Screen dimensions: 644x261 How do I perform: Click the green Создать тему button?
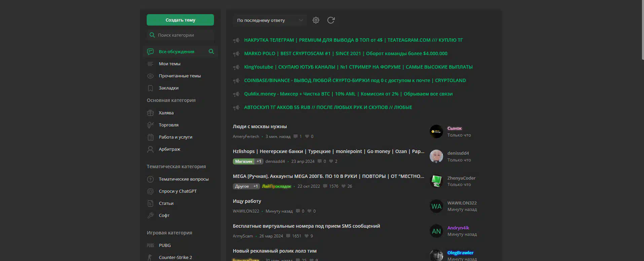(180, 20)
